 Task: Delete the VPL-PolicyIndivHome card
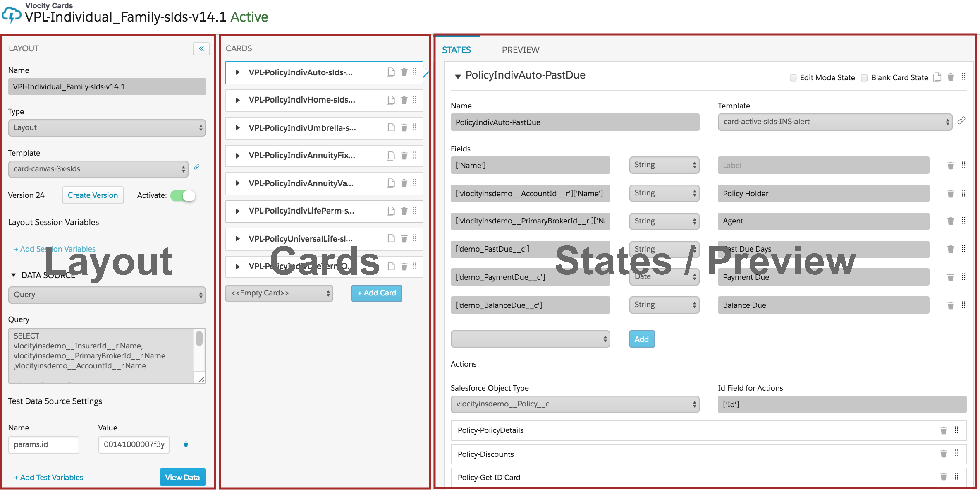[x=404, y=100]
